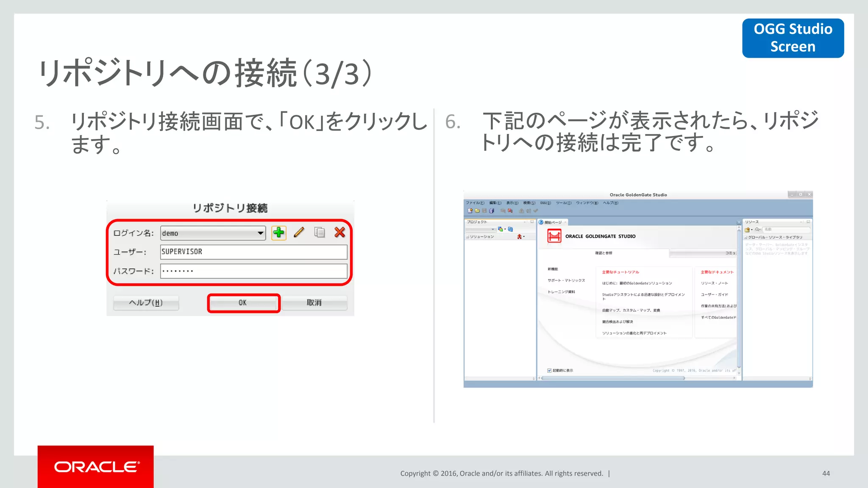Click the Save toolbar icon

click(484, 211)
